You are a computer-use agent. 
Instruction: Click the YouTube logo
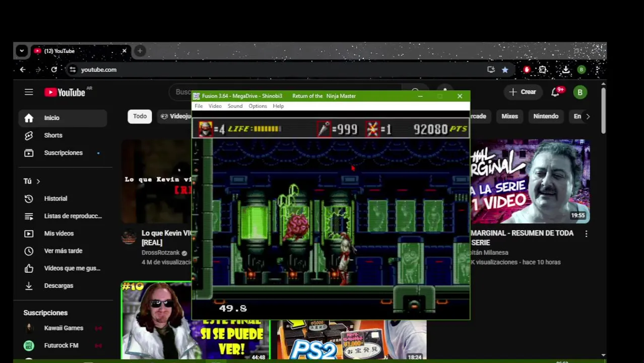(x=65, y=92)
